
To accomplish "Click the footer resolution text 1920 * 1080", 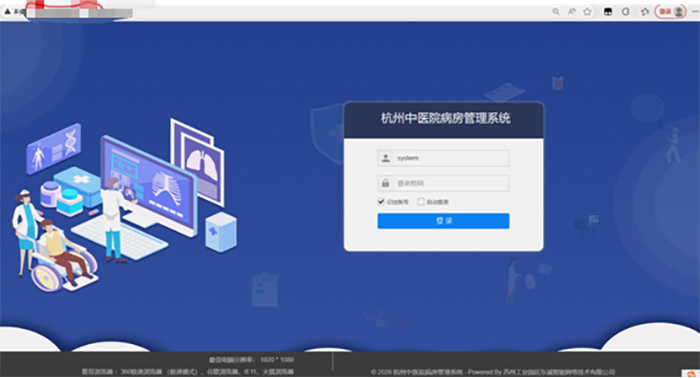I will pos(277,360).
